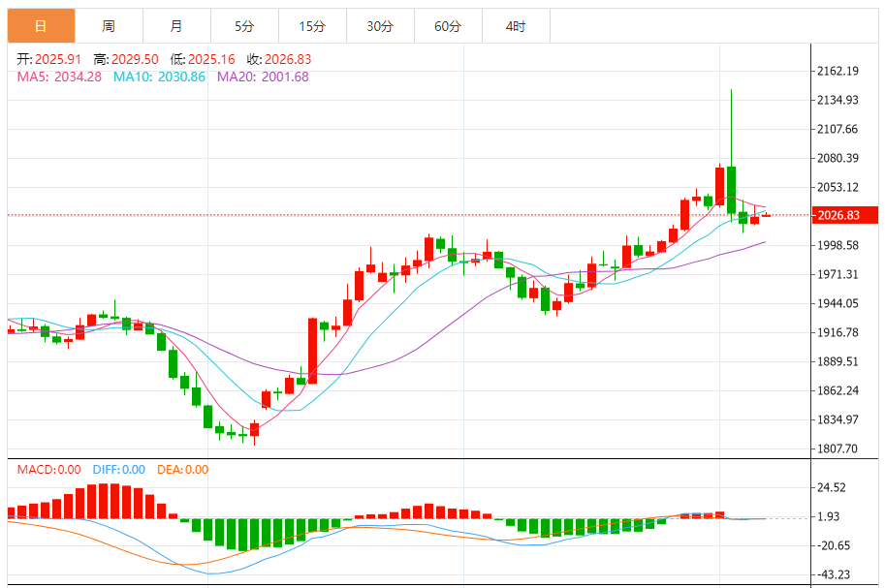This screenshot has width=885, height=588.
Task: Click the 开: 2025.91 open price
Action: click(x=49, y=59)
